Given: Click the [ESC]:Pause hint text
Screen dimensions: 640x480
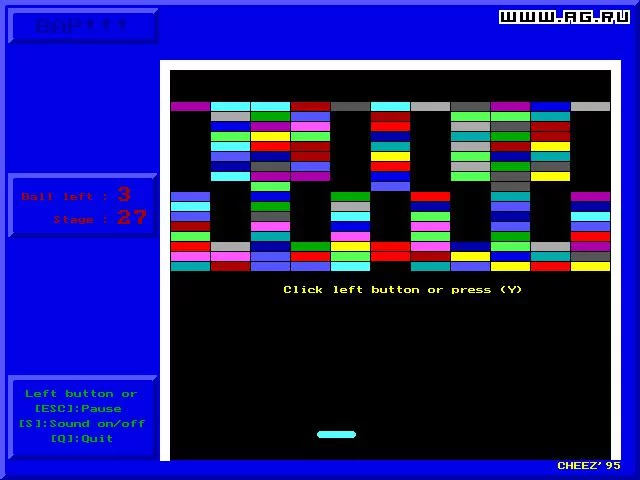Looking at the screenshot, I should 78,409.
